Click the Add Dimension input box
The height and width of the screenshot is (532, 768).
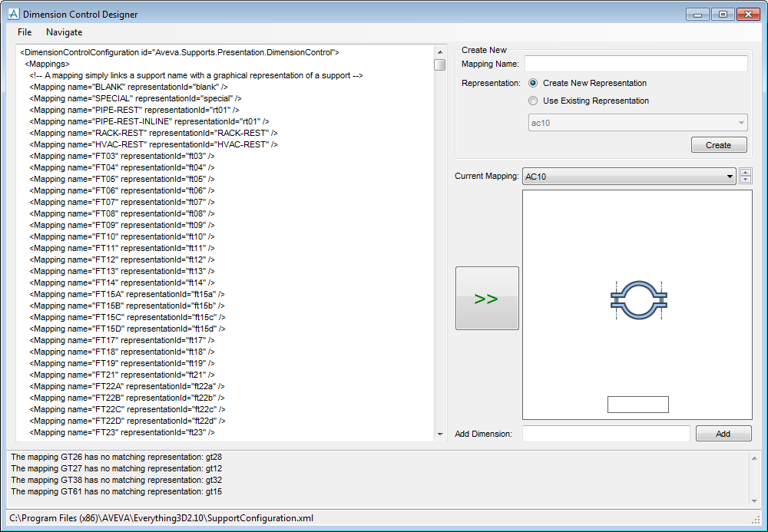pos(606,434)
